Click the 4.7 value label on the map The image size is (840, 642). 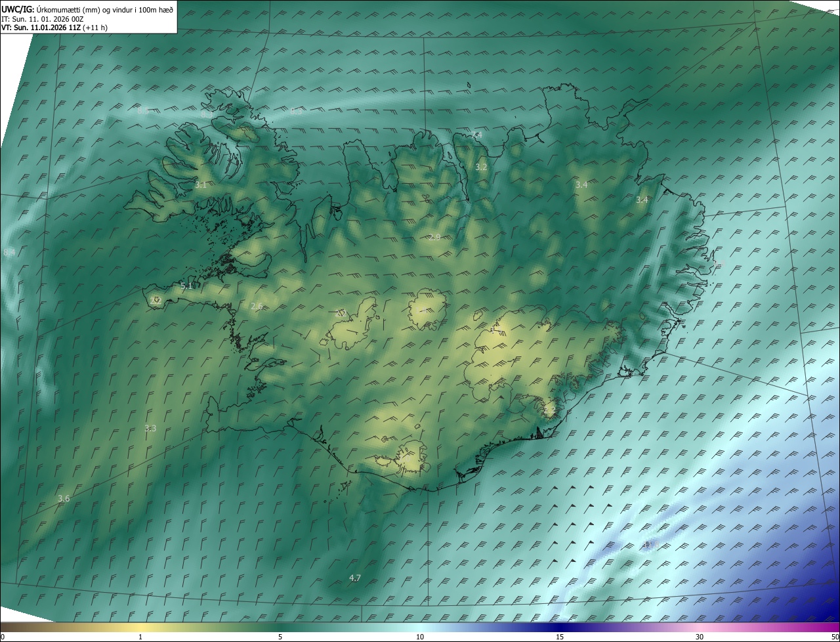click(x=355, y=578)
